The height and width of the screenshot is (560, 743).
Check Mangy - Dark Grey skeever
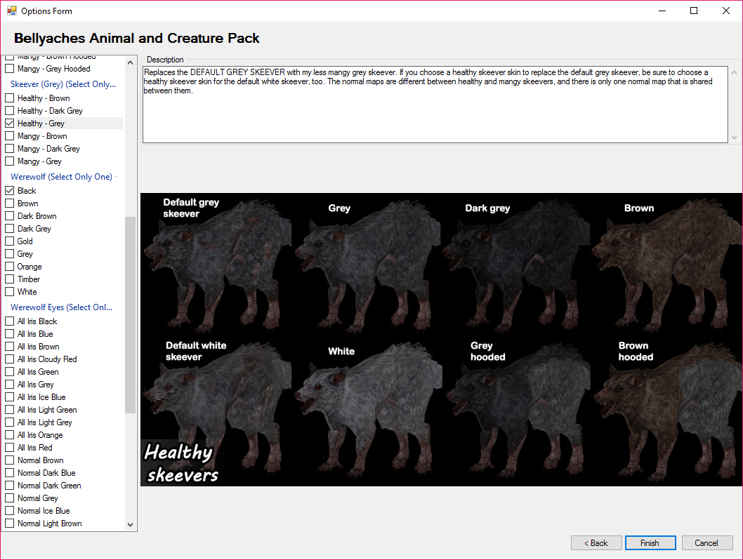coord(9,149)
